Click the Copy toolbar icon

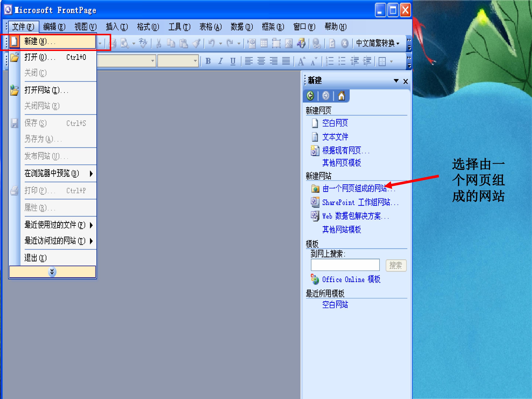(x=171, y=44)
